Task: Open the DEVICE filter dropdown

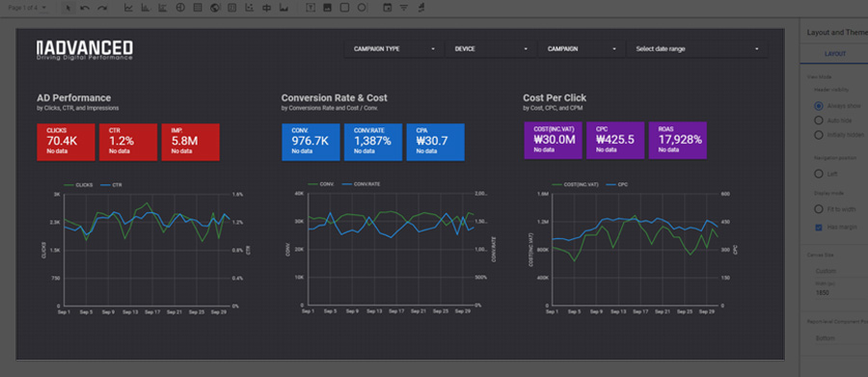Action: pyautogui.click(x=491, y=49)
